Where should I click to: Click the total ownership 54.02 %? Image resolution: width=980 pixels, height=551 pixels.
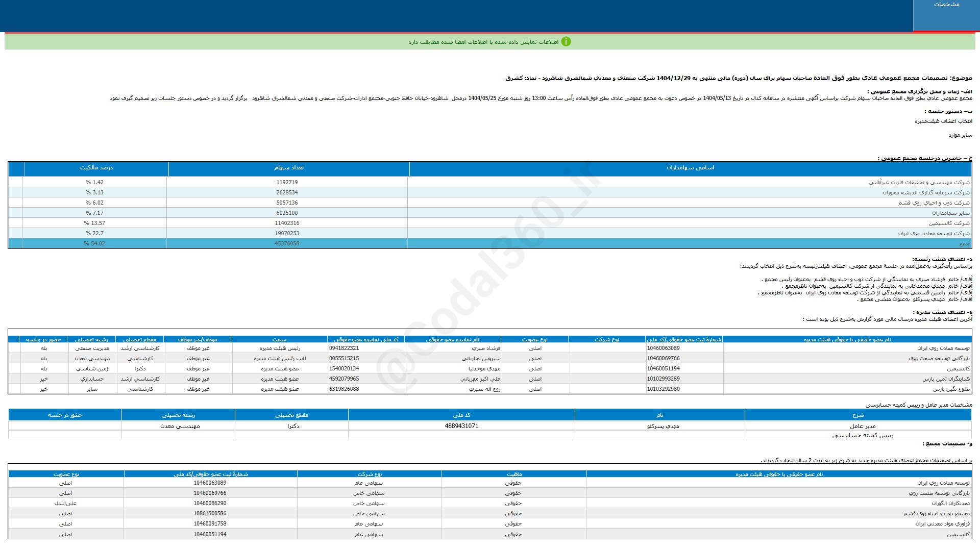pyautogui.click(x=94, y=243)
